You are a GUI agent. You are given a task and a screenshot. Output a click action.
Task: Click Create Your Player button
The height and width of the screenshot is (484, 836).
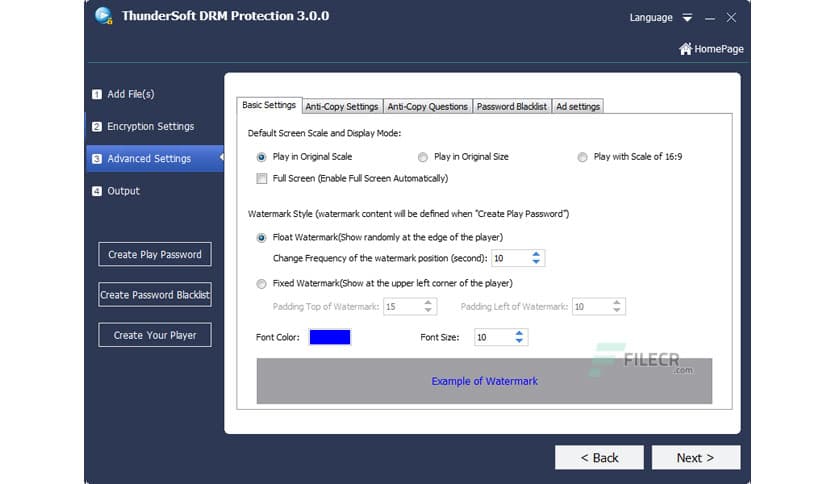click(155, 335)
